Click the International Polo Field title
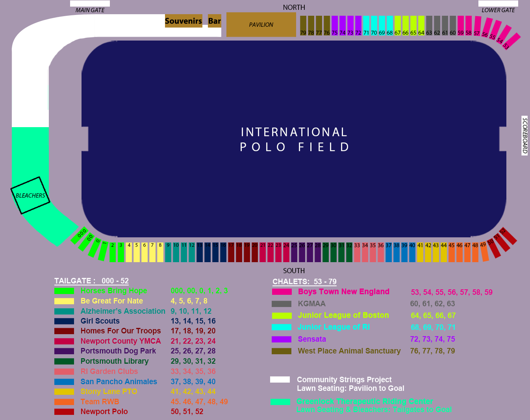The image size is (530, 420). (x=295, y=139)
